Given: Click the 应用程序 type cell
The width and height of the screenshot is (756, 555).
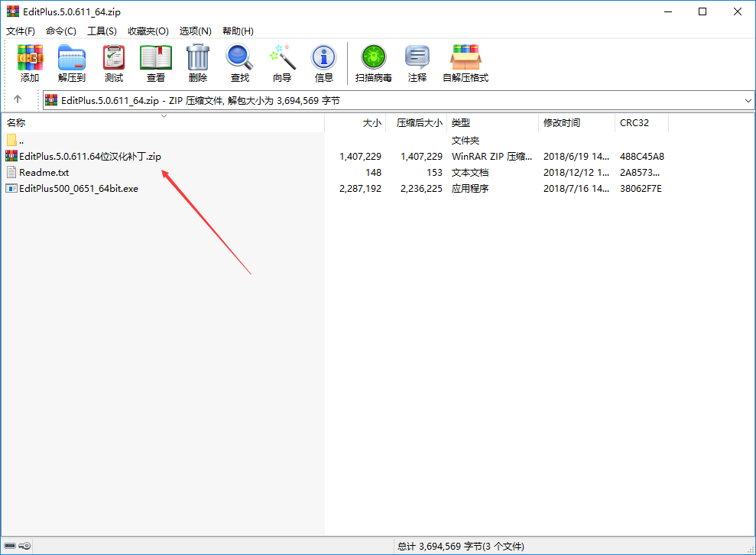Looking at the screenshot, I should click(x=470, y=189).
